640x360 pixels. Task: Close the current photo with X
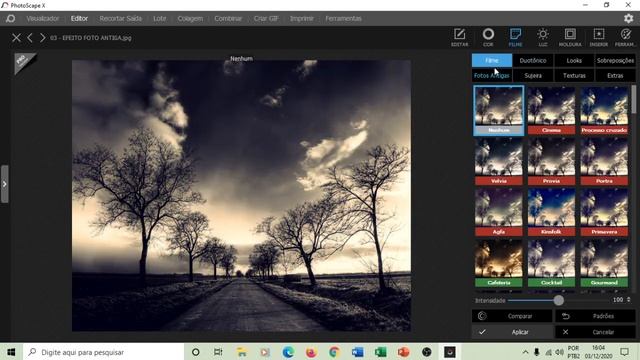16,38
